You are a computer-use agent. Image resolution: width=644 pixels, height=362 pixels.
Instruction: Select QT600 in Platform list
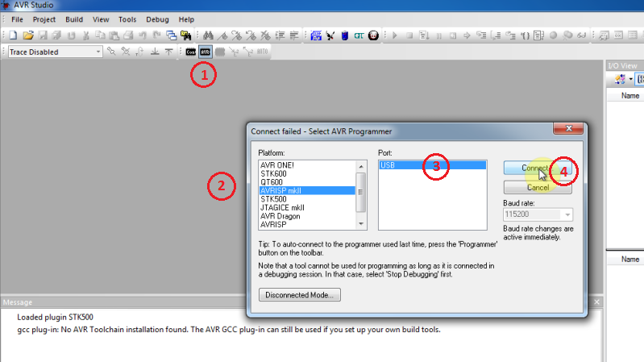307,182
